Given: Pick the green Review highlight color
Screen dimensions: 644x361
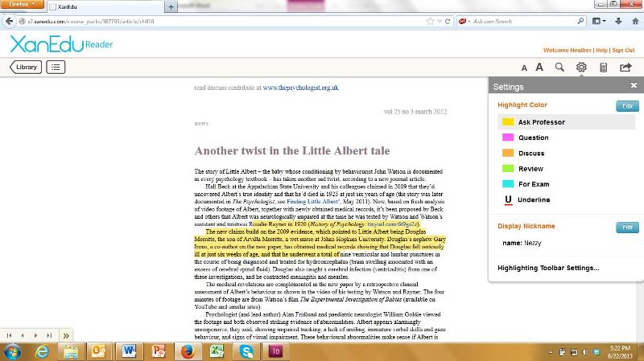Looking at the screenshot, I should click(530, 169).
